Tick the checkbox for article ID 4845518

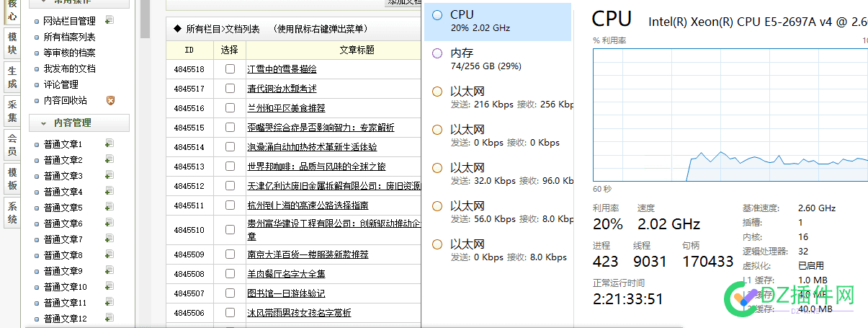230,69
